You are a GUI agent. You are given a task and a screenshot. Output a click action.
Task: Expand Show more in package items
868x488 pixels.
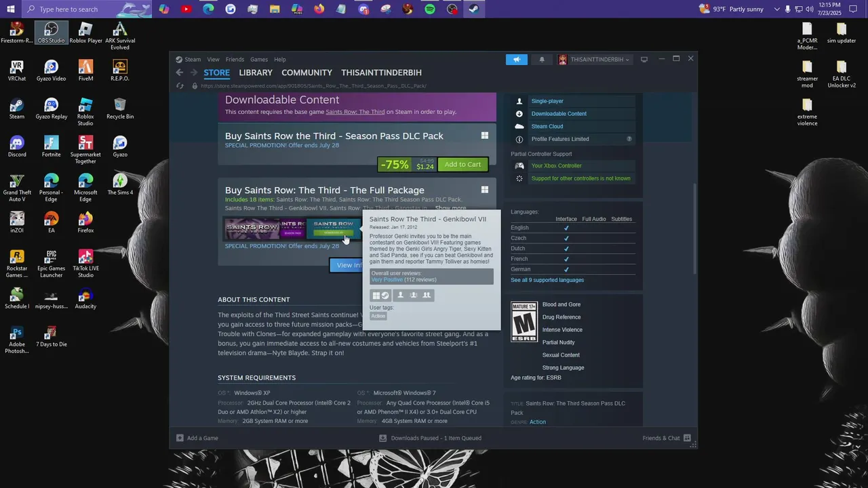pos(450,208)
